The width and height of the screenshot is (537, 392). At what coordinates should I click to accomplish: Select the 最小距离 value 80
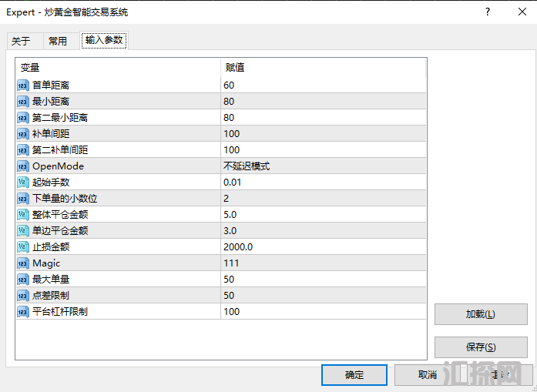pos(324,102)
